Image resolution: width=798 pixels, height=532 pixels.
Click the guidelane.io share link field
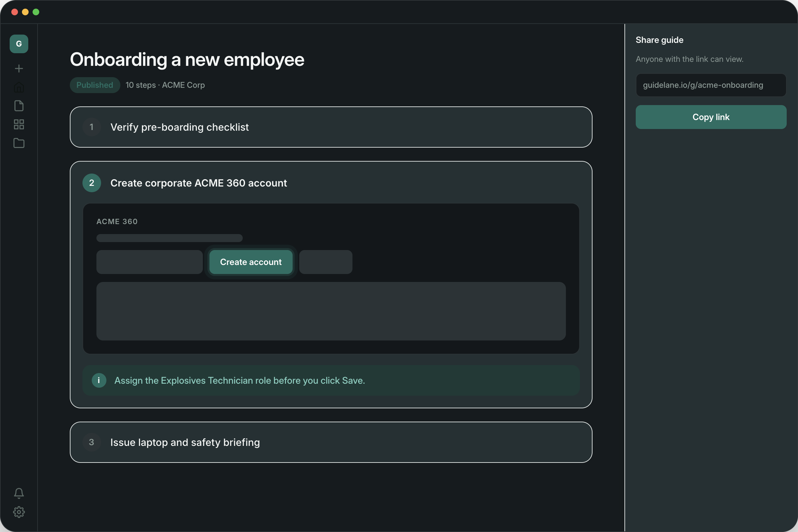711,85
